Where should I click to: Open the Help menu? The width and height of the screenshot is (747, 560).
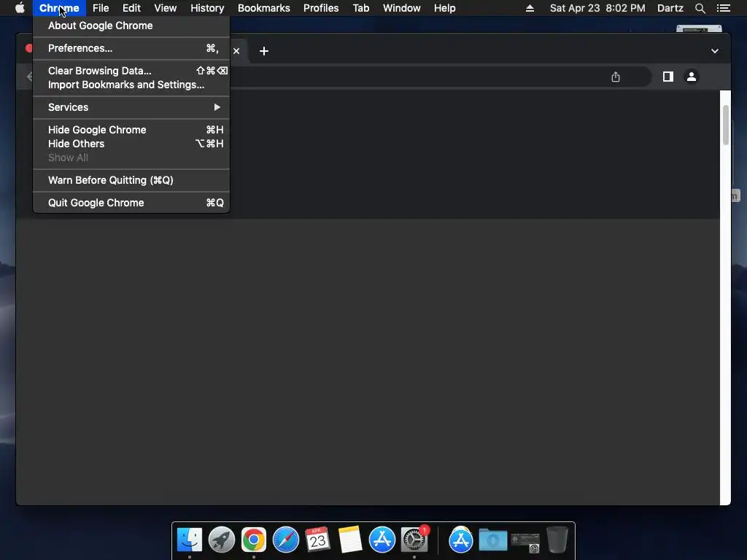pos(444,8)
